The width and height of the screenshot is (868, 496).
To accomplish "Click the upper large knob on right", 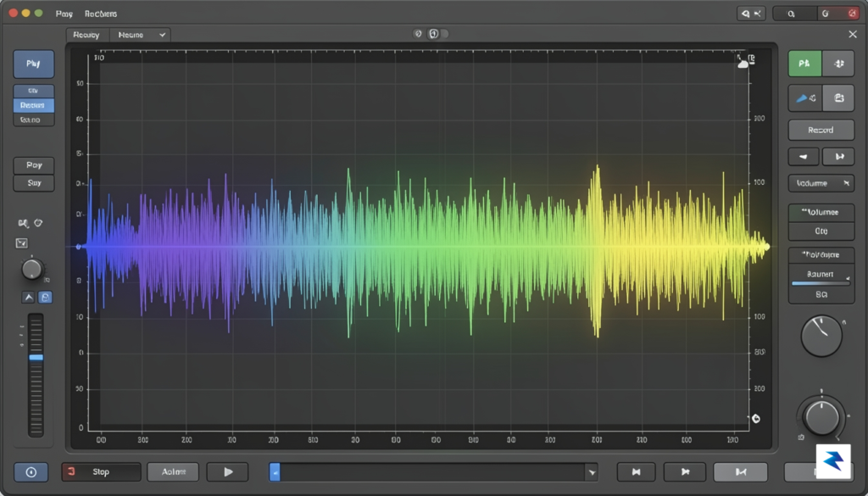I will click(x=821, y=336).
